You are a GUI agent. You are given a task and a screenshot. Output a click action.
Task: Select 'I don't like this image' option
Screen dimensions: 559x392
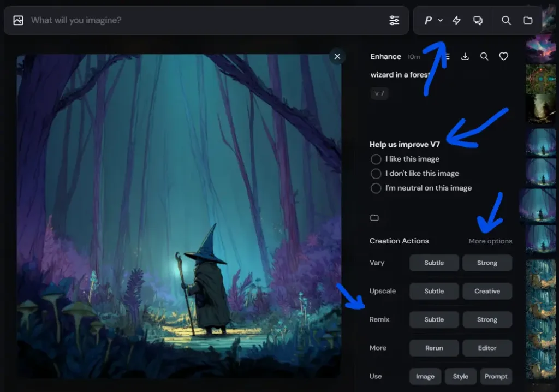tap(376, 174)
